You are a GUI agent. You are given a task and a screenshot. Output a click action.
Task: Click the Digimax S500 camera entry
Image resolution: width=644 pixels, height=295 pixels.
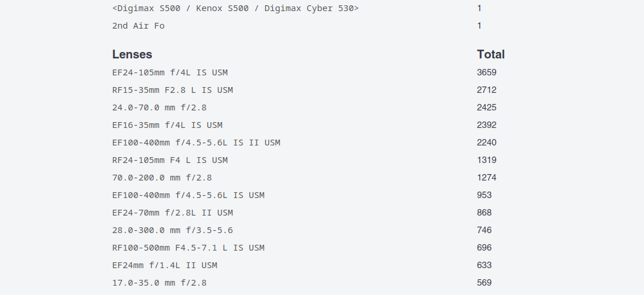pyautogui.click(x=235, y=8)
